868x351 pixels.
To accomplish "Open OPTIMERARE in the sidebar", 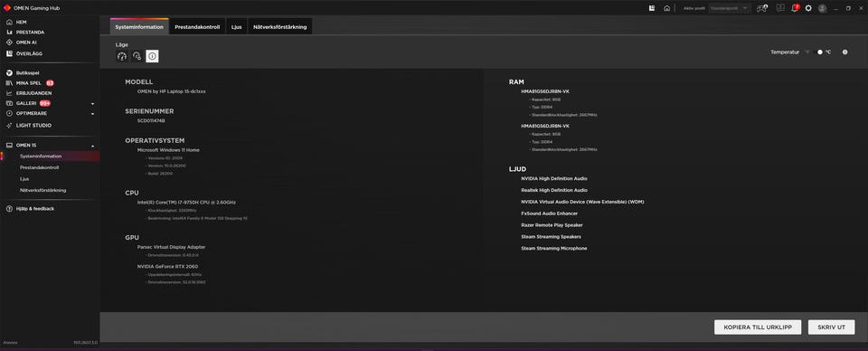I will pyautogui.click(x=31, y=113).
